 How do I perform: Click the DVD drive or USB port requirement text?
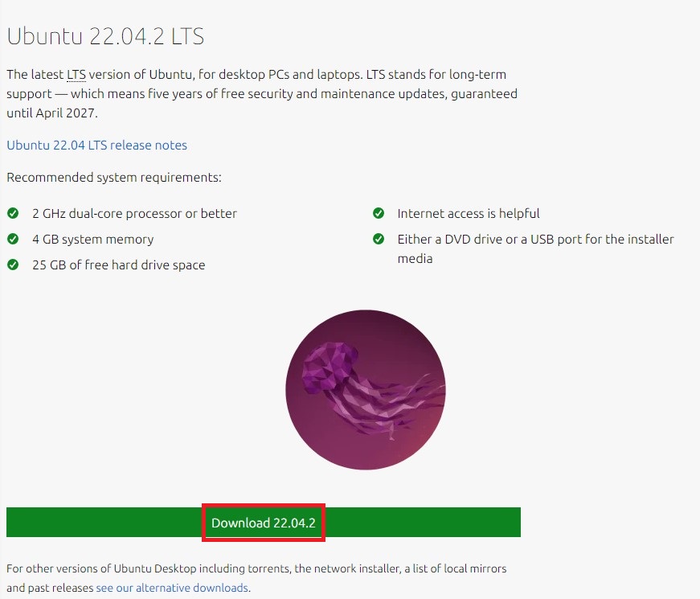click(x=535, y=248)
